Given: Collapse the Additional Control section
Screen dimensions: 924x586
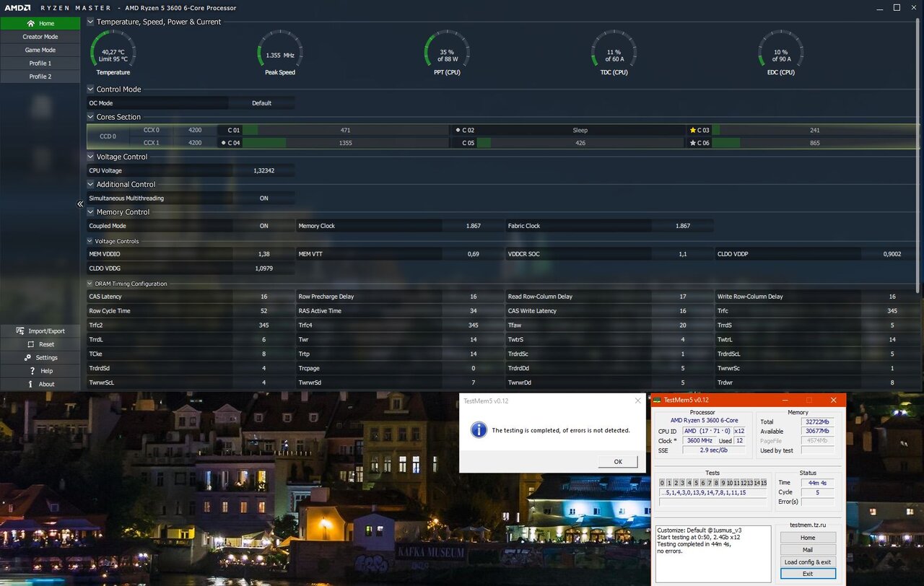Looking at the screenshot, I should (x=90, y=184).
